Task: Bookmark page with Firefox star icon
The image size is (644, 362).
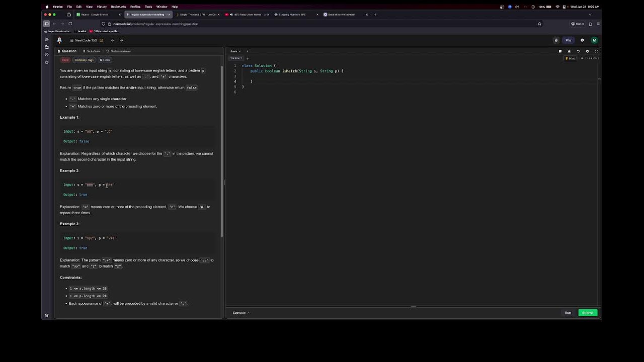Action: tap(539, 24)
